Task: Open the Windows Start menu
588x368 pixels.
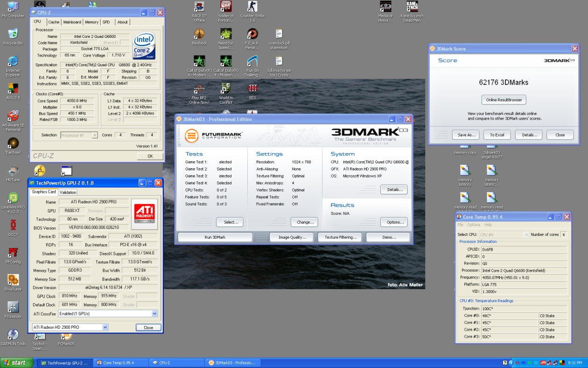Action: 17,363
